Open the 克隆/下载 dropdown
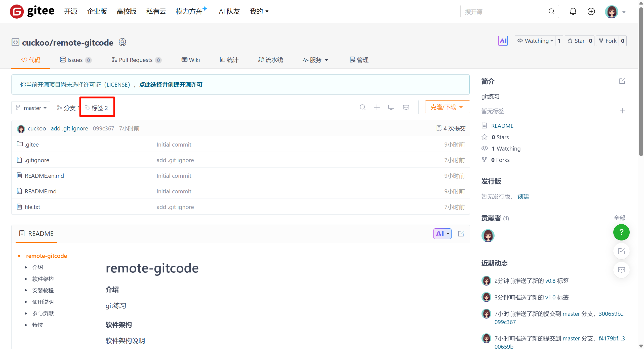644x349 pixels. 447,107
